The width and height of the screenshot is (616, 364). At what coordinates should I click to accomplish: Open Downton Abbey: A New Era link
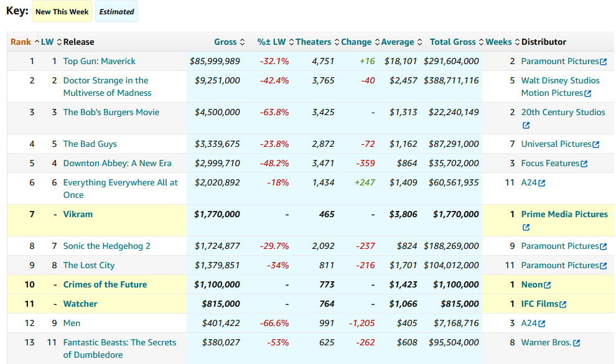click(x=117, y=164)
